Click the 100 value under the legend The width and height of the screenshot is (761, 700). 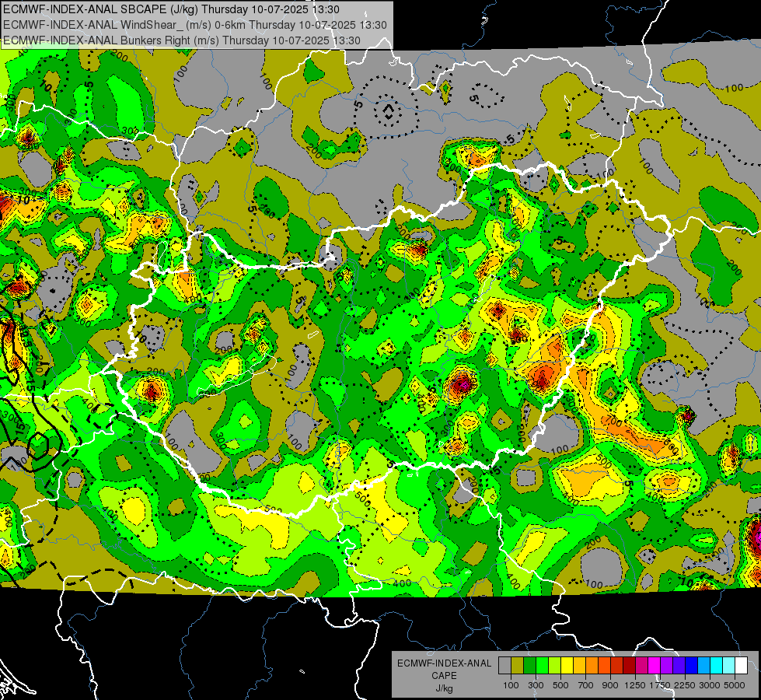point(511,685)
